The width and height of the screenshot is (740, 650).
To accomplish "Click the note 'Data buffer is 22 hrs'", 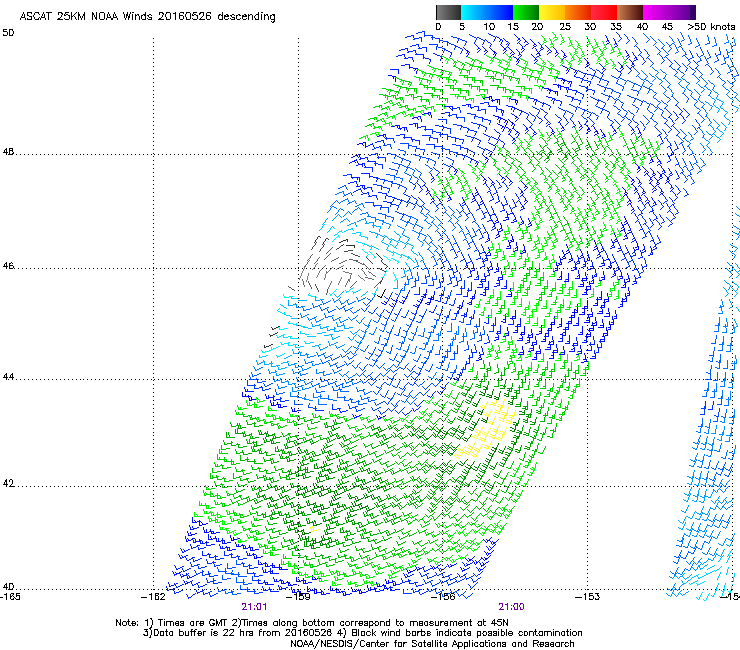I will (208, 633).
